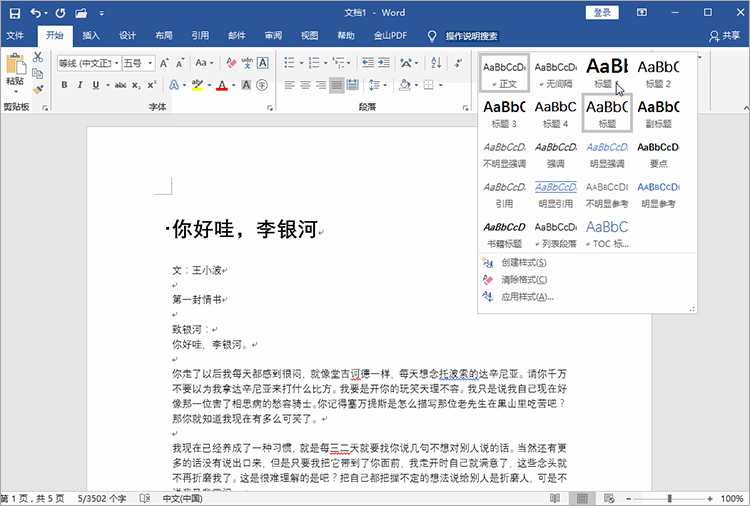This screenshot has height=506, width=750.
Task: Open the 文件 tab
Action: [15, 35]
